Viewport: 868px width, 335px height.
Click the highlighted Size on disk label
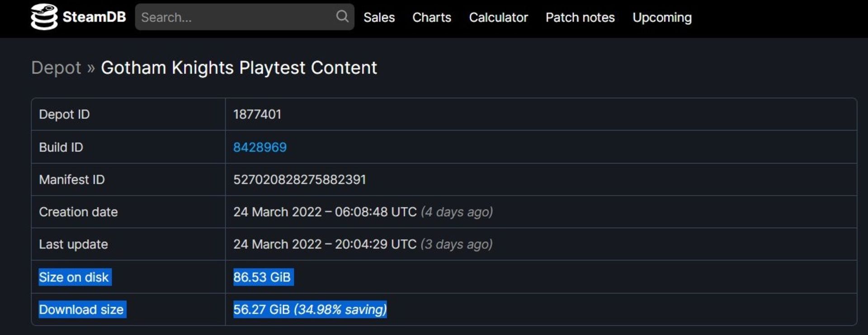[74, 277]
